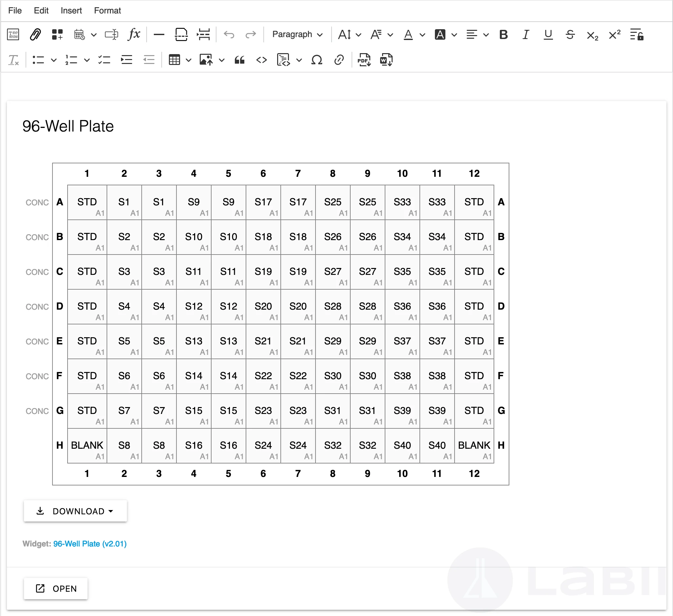Open the 96-Well Plate (v2.01) widget link
The height and width of the screenshot is (616, 673).
pyautogui.click(x=90, y=544)
